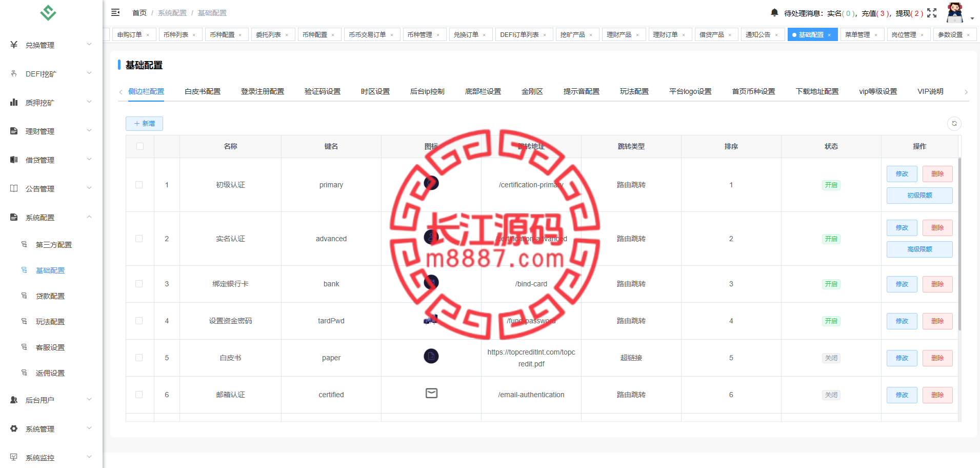Expand the 借贷管理 sidebar menu
Screen dimensions: 980x468
(x=51, y=160)
